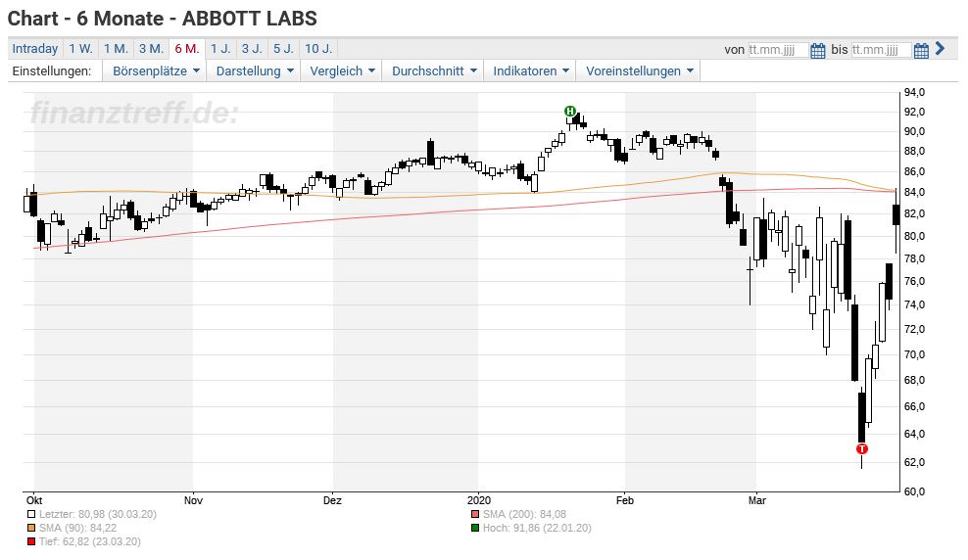The height and width of the screenshot is (560, 968).
Task: Click the 'Okt' x-axis label
Action: tap(34, 500)
